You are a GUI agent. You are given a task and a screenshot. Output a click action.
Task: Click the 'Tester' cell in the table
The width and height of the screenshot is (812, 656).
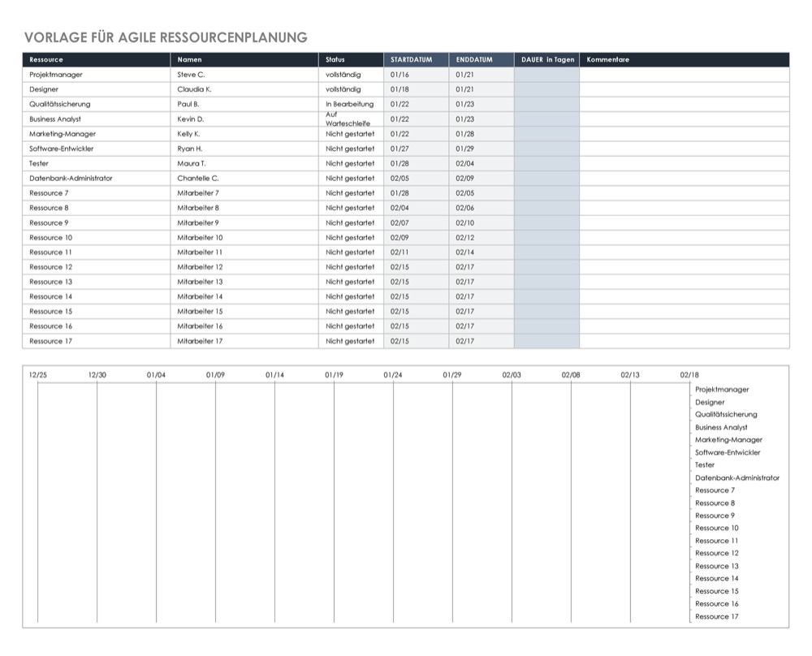(97, 163)
